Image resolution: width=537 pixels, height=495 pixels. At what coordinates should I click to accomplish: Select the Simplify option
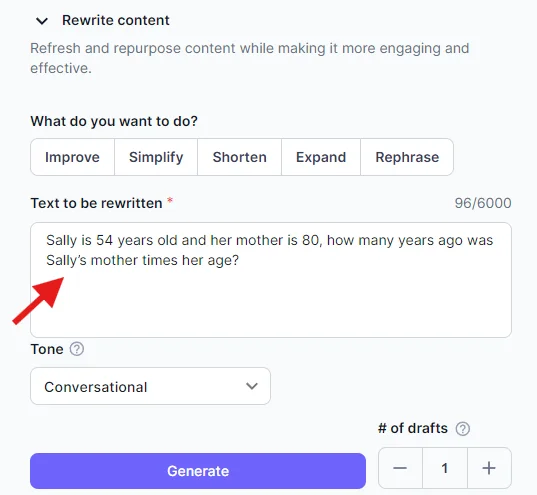pyautogui.click(x=156, y=157)
